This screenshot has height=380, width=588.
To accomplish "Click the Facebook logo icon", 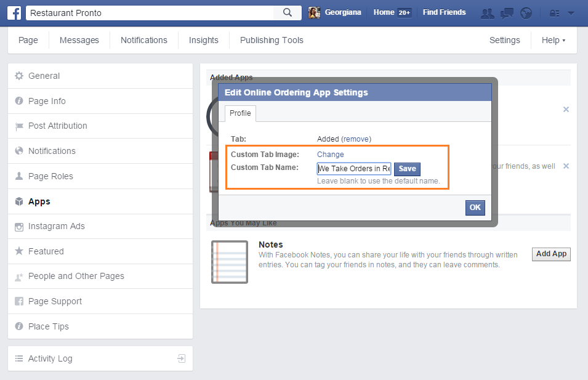I will (14, 13).
